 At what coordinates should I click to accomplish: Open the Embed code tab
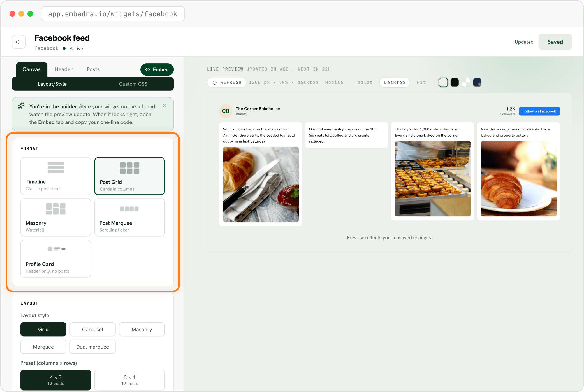click(x=157, y=69)
